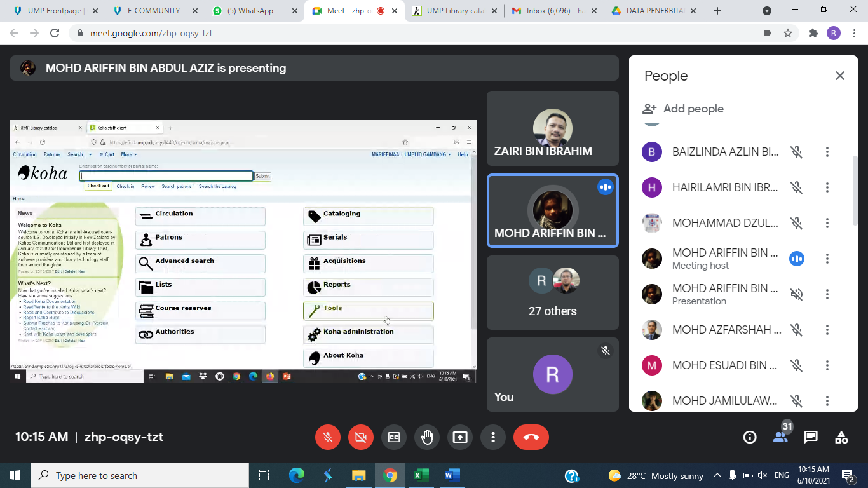Switch to the DATA PENERBITAN tab

tap(653, 11)
